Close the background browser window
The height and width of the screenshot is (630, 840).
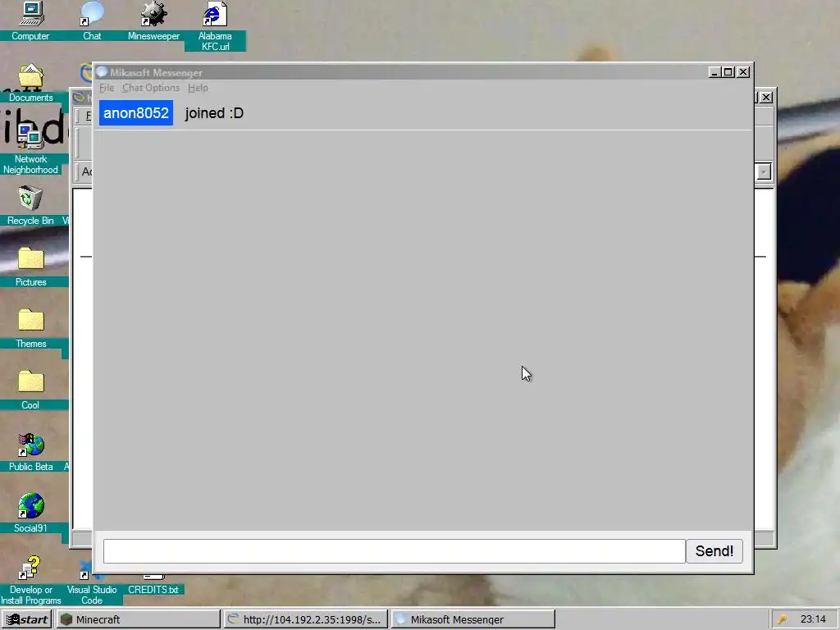[x=767, y=98]
